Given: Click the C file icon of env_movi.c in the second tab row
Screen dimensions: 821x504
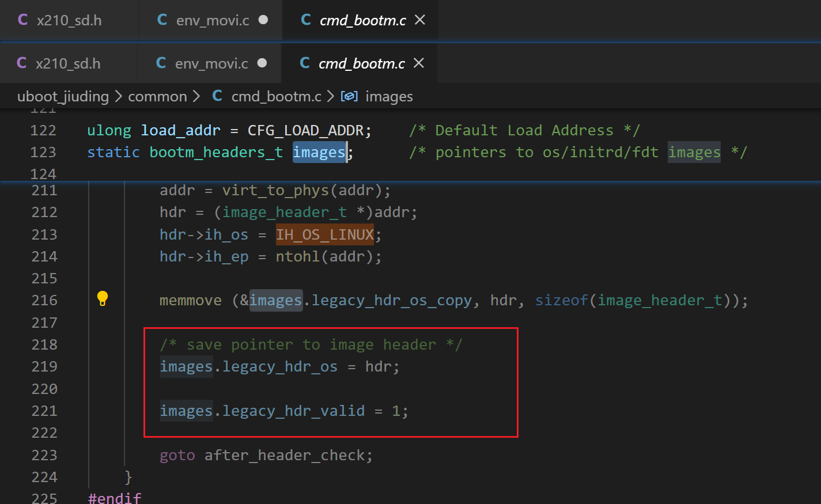Looking at the screenshot, I should (161, 63).
